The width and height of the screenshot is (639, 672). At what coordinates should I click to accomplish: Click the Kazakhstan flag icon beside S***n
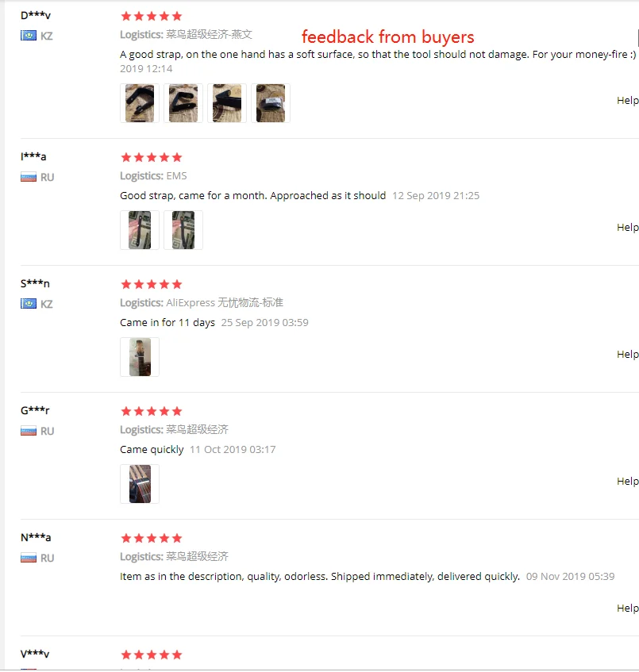(x=29, y=303)
